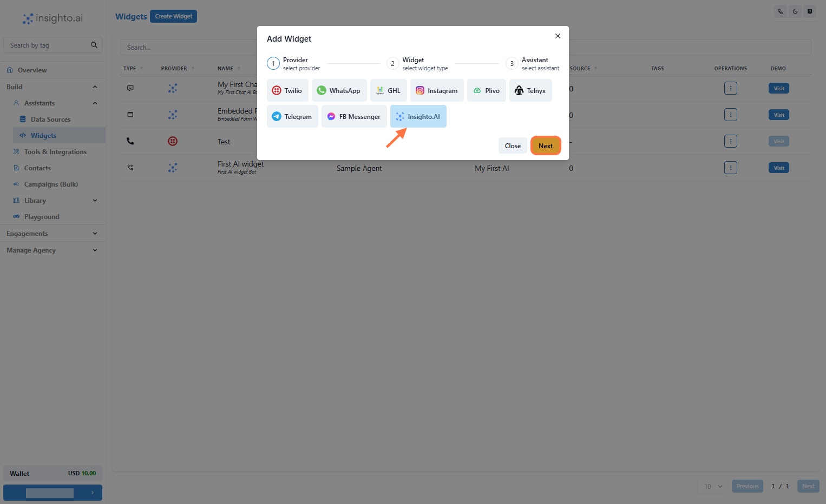Collapse the Build section
The image size is (826, 504).
[x=95, y=87]
